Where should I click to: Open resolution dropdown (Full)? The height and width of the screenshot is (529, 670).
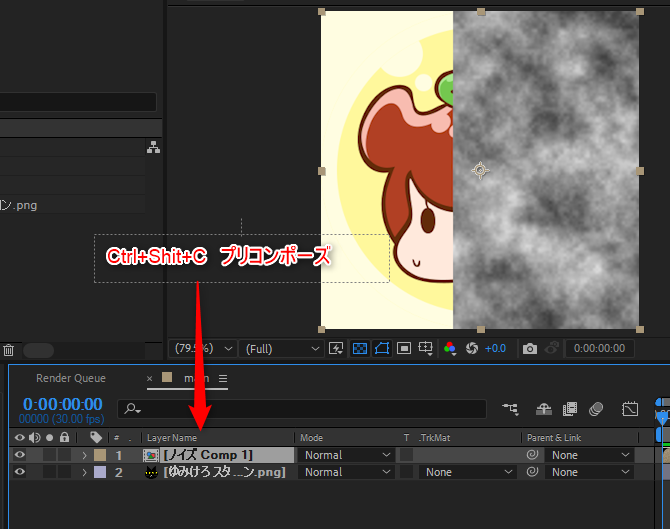click(282, 349)
